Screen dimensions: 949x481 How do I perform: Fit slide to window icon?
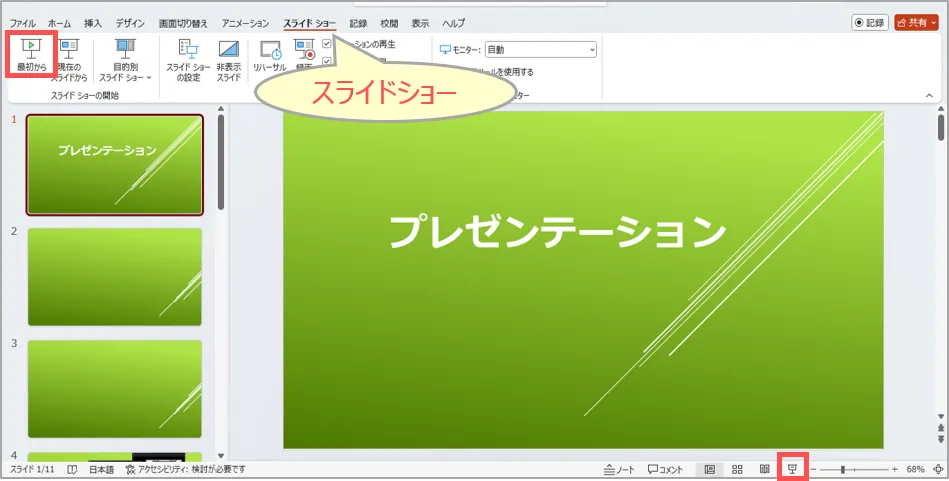(937, 469)
